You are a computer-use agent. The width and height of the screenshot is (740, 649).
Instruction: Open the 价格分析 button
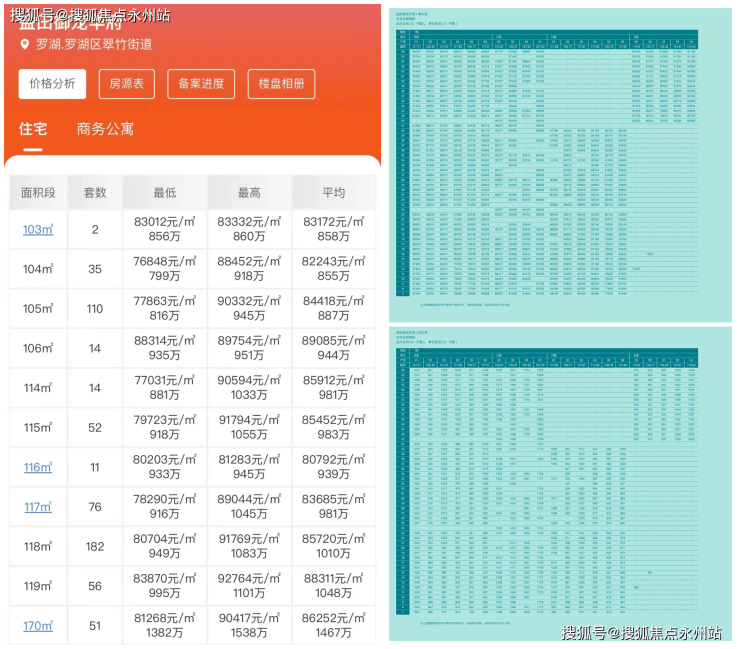(x=52, y=84)
